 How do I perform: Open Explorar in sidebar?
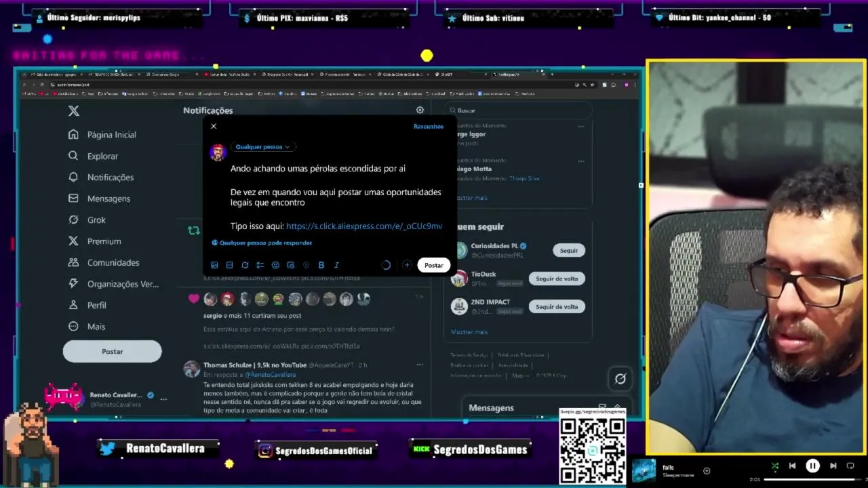(x=93, y=156)
